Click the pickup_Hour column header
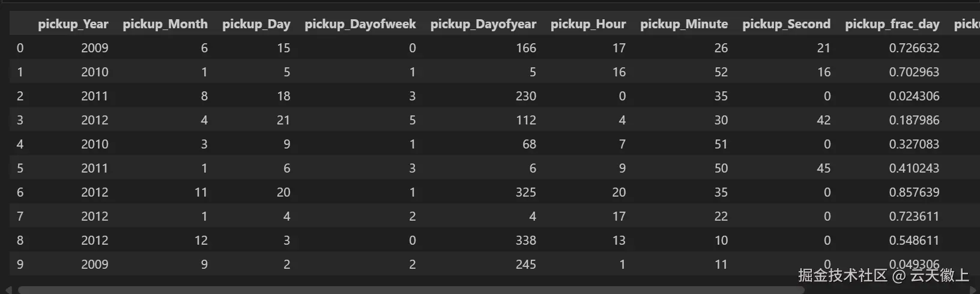The height and width of the screenshot is (294, 980). [x=588, y=24]
